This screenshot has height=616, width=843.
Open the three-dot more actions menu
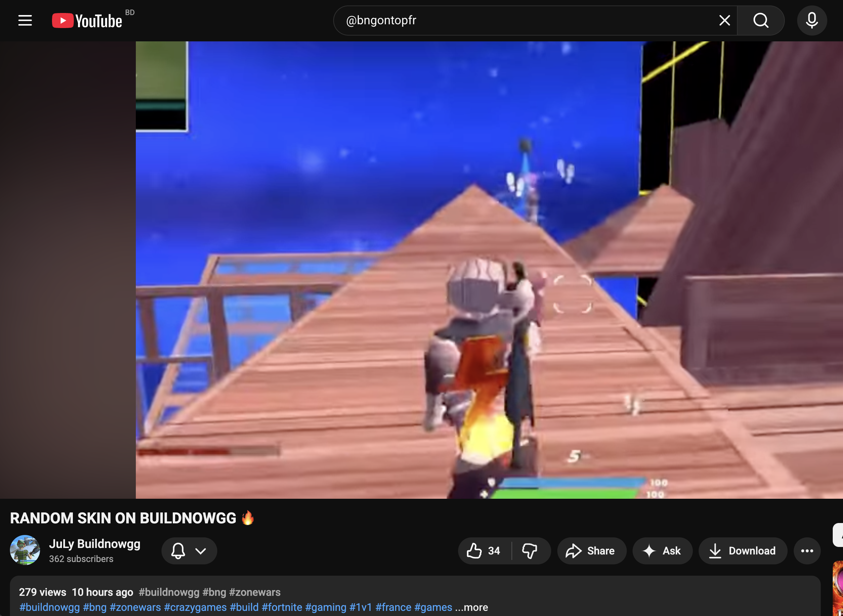coord(807,551)
